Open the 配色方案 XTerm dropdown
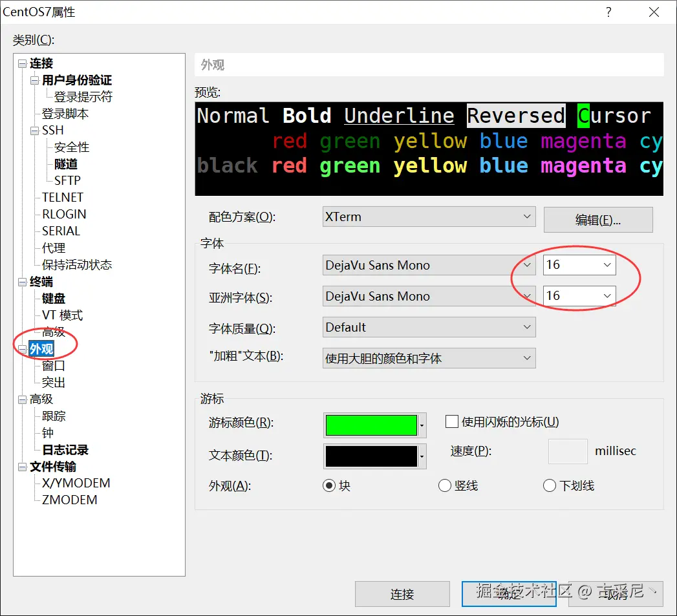This screenshot has height=616, width=677. point(527,217)
